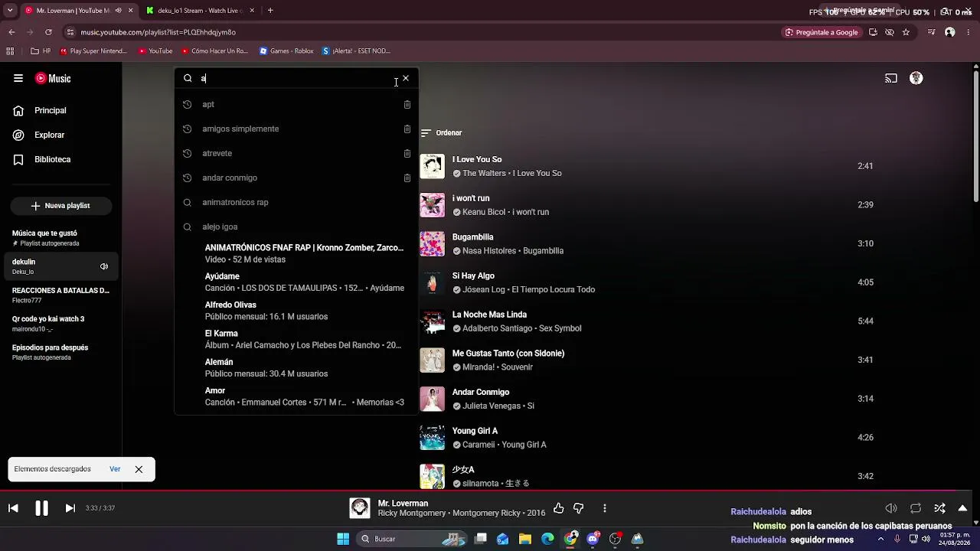Open "Música que te gustó" playlist
980x551 pixels.
(x=61, y=238)
